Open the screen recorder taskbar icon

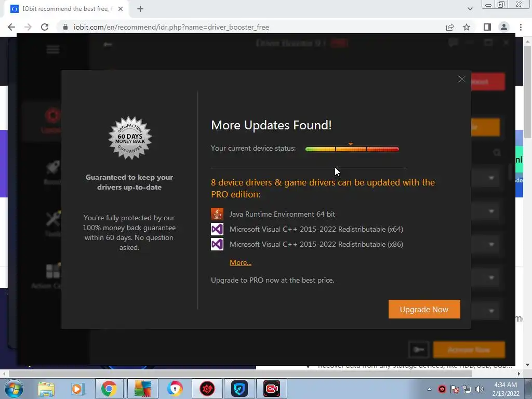(272, 389)
